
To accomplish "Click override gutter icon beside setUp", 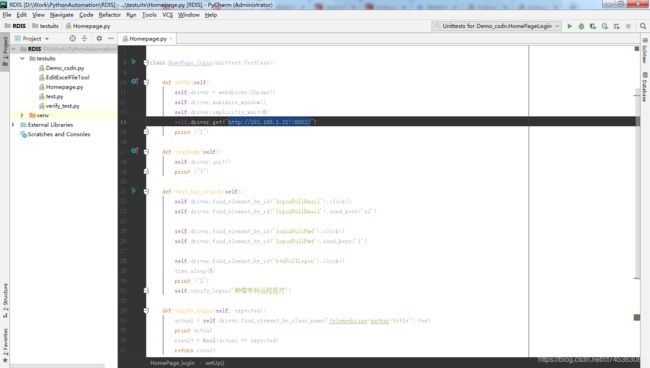I will click(134, 82).
